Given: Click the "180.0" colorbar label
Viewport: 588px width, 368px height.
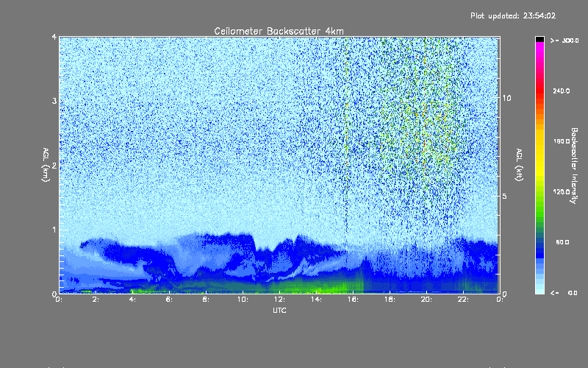Looking at the screenshot, I should tap(562, 141).
